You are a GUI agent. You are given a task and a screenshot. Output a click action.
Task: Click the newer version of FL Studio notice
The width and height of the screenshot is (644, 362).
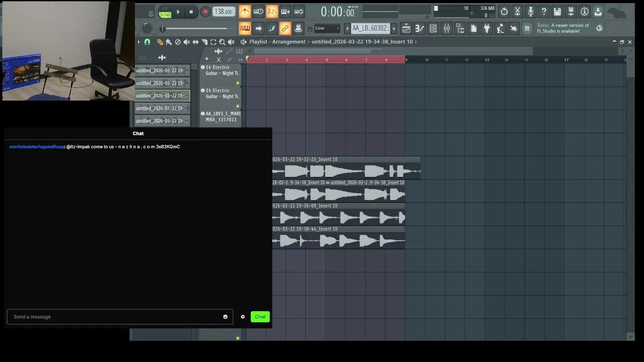click(562, 28)
